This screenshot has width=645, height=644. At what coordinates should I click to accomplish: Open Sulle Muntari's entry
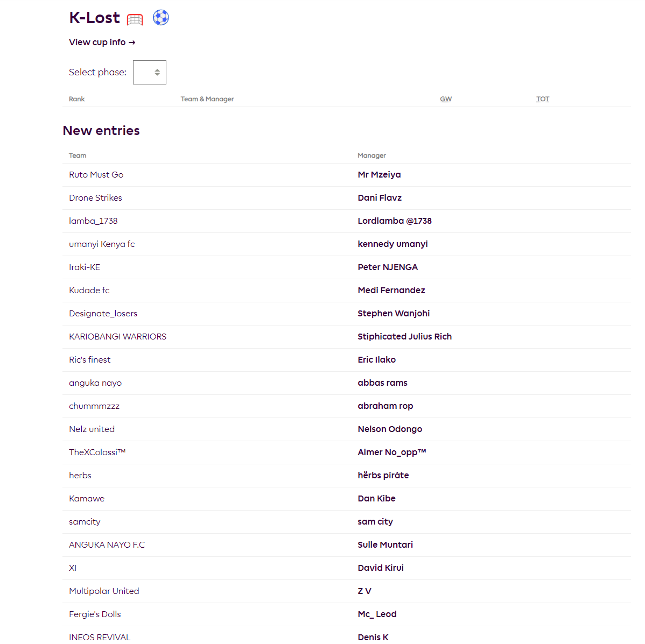(x=385, y=544)
